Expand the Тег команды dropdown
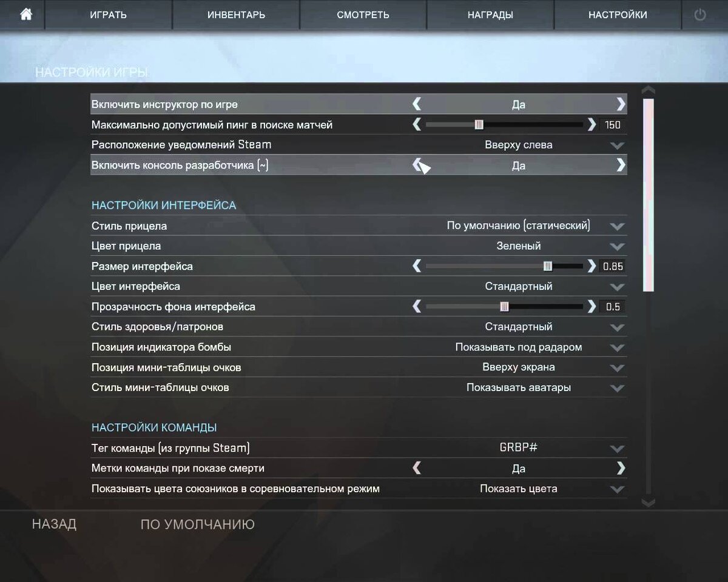 [x=617, y=449]
